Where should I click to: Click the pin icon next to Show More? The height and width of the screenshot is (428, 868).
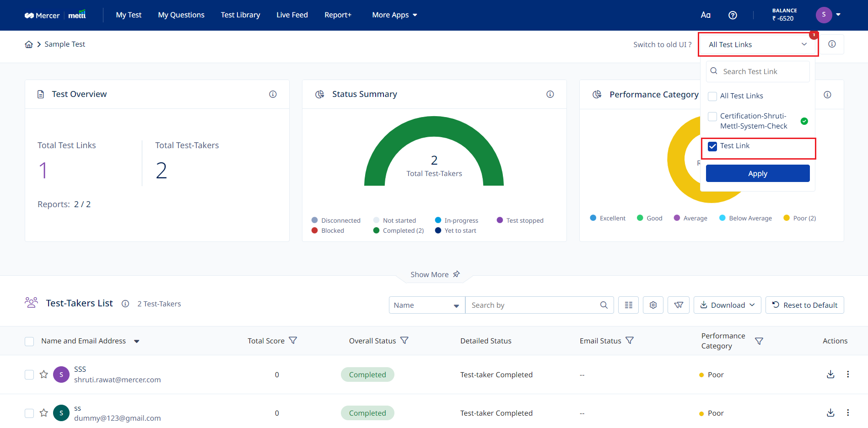click(x=456, y=274)
